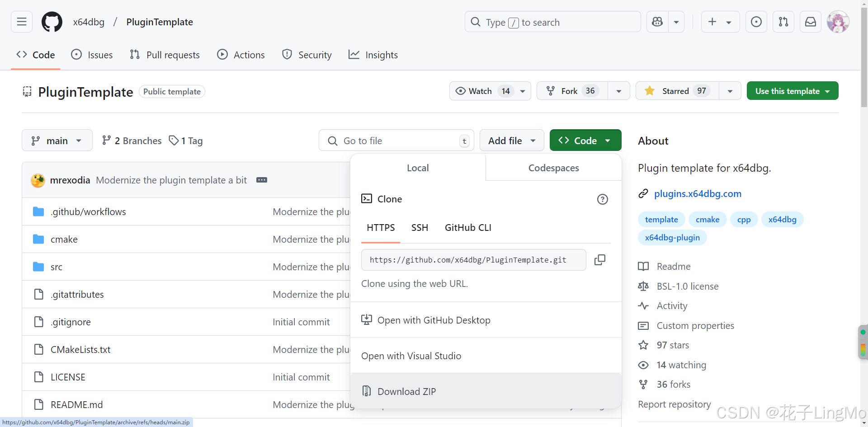Open the notifications inbox icon
The height and width of the screenshot is (427, 868).
pyautogui.click(x=811, y=22)
